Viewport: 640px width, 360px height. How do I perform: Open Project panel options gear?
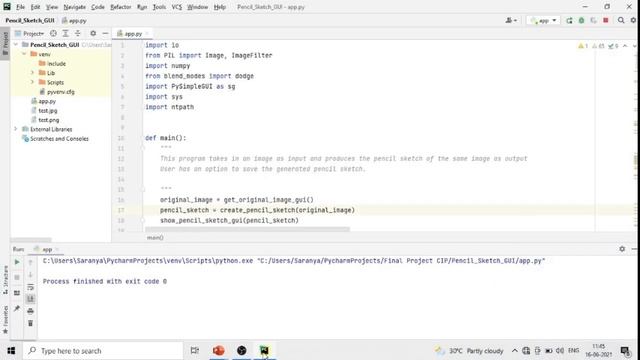[x=93, y=33]
